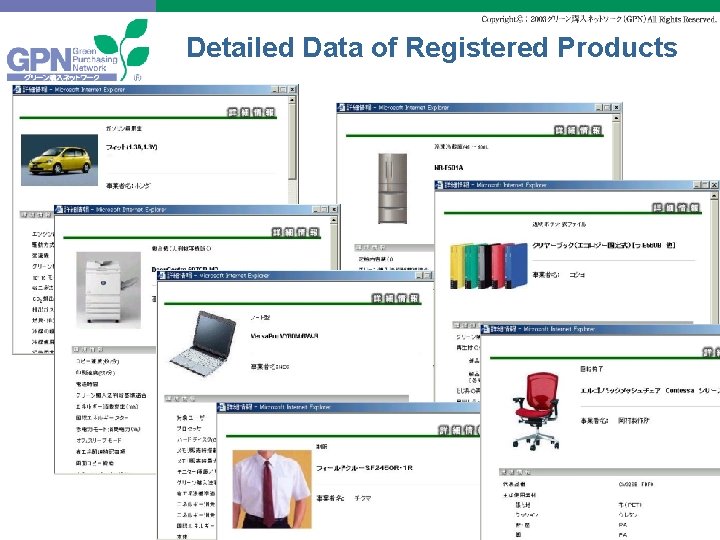The height and width of the screenshot is (540, 720).
Task: Minimize the car detail window
Action: (275, 90)
